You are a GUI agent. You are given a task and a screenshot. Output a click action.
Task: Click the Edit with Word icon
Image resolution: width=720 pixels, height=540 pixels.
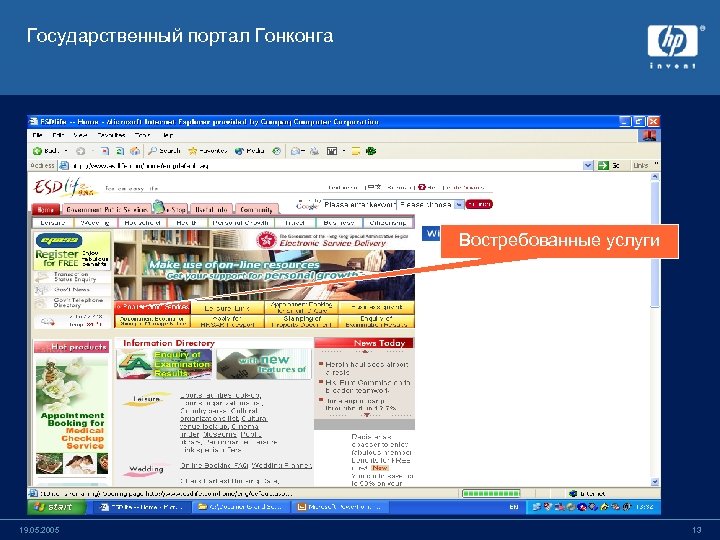[x=332, y=151]
